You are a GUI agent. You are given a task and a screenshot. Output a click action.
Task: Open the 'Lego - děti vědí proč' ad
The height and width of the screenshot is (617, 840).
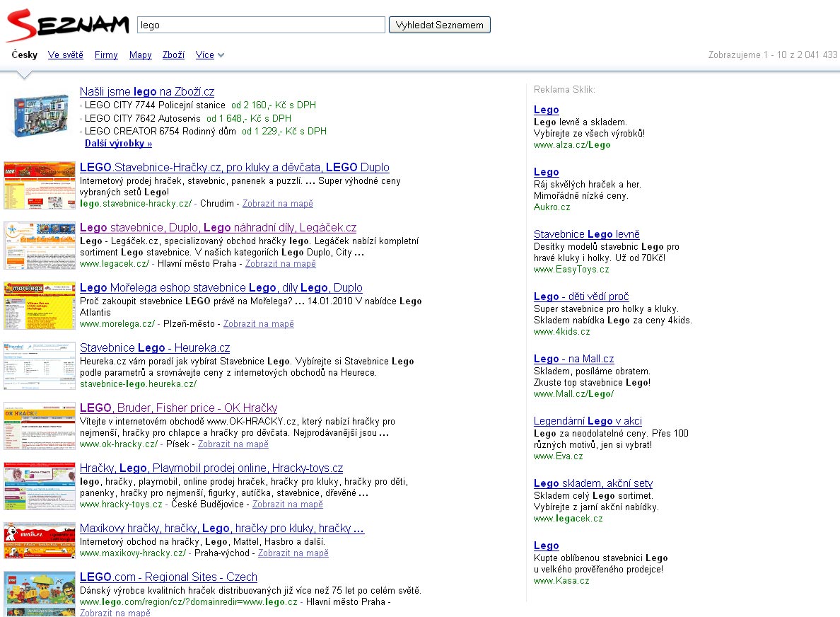pos(581,296)
